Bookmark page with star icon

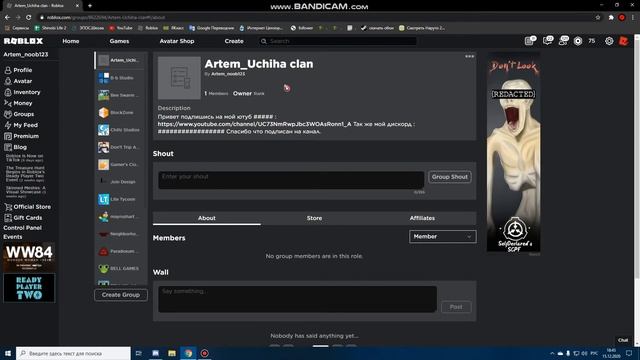pos(598,18)
